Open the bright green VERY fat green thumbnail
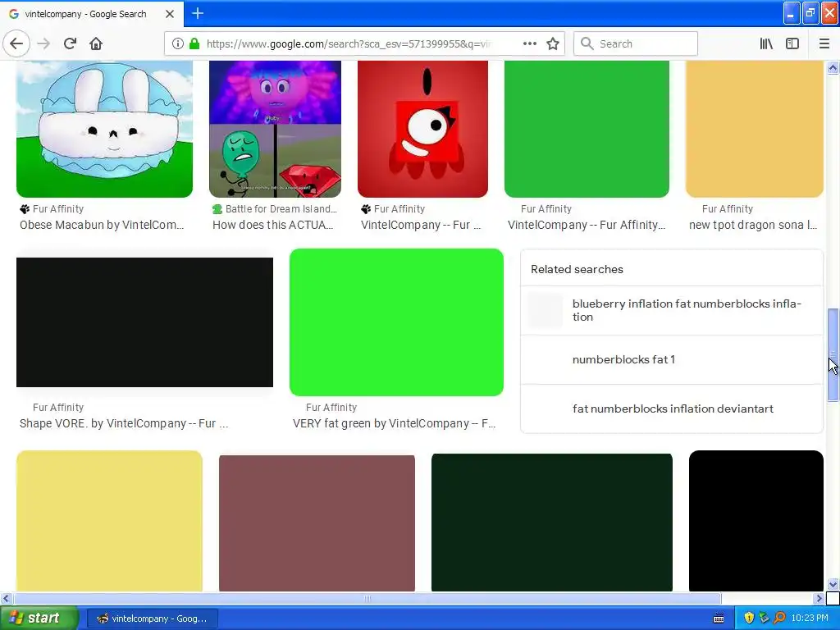The width and height of the screenshot is (840, 630). (x=396, y=322)
